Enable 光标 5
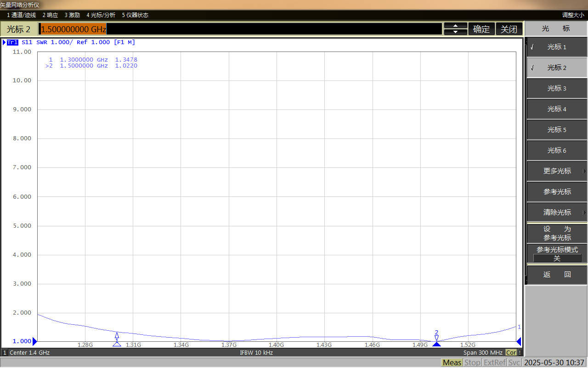 point(557,130)
